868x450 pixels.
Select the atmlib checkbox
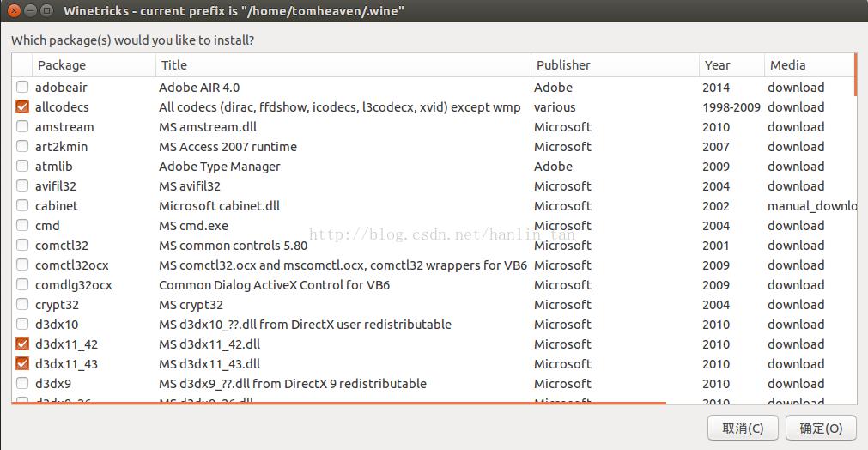22,166
